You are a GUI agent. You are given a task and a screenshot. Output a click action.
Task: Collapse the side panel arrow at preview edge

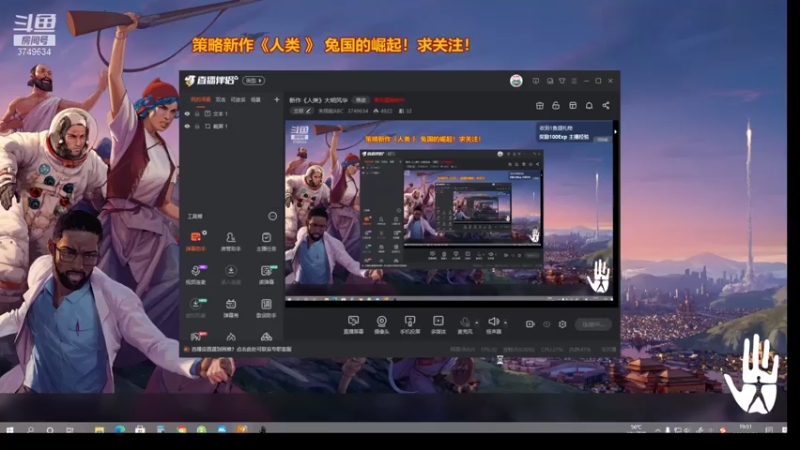tap(615, 132)
